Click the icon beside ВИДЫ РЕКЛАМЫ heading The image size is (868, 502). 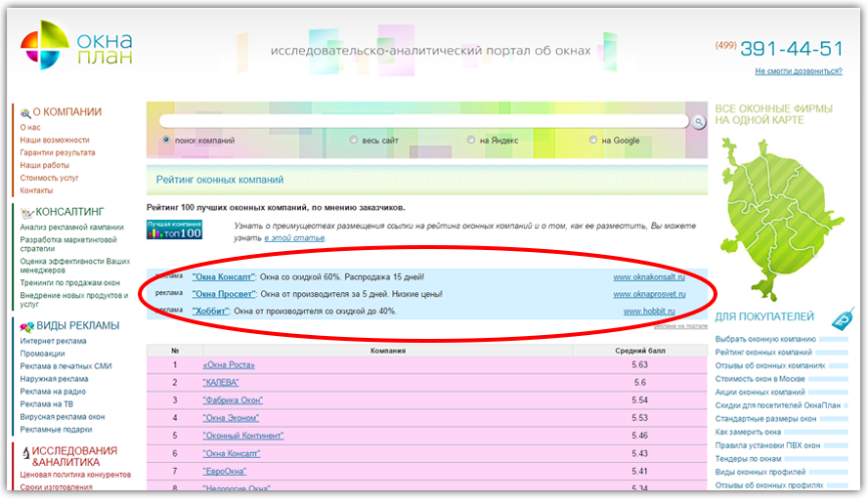pos(25,326)
